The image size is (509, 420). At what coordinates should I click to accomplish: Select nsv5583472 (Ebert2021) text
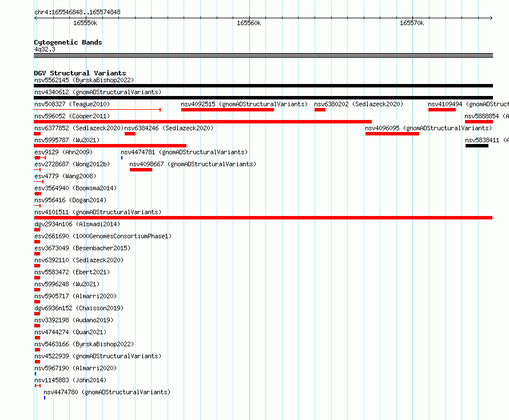click(x=72, y=272)
